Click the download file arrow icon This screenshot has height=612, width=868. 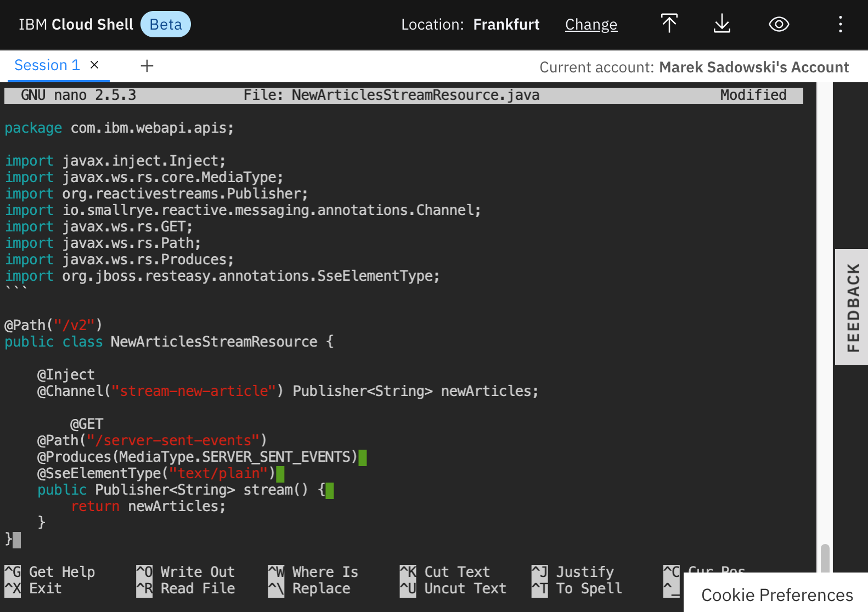tap(722, 24)
